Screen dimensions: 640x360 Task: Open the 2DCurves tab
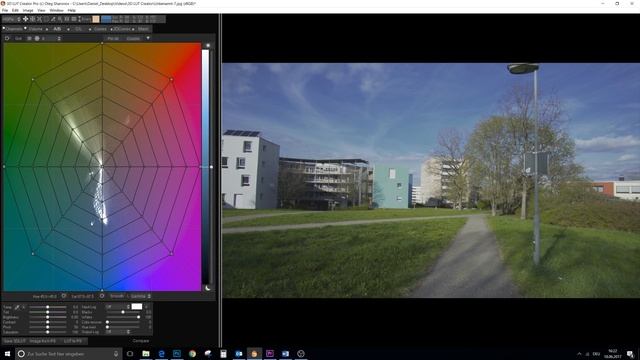122,29
